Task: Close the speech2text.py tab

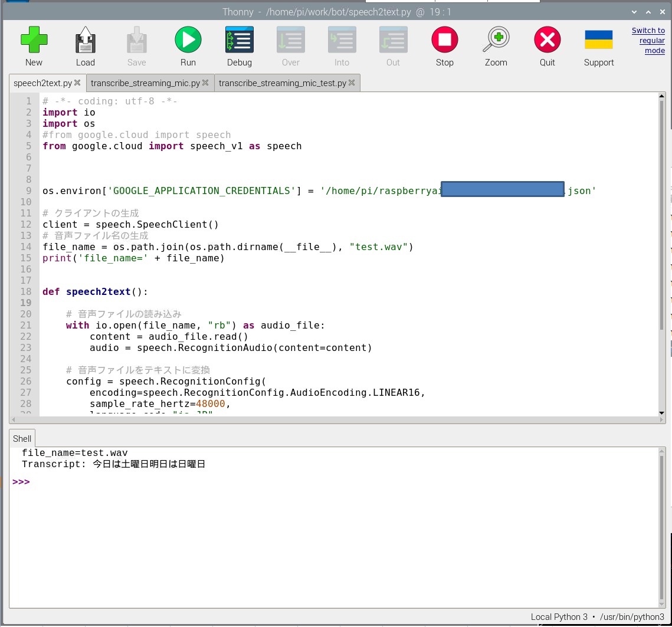Action: 77,83
